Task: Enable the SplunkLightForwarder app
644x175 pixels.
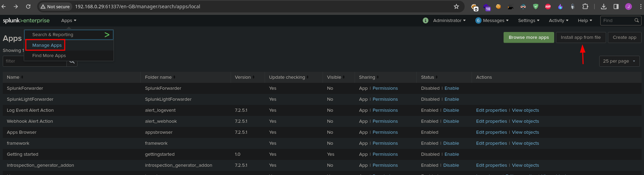Action: pos(452,99)
